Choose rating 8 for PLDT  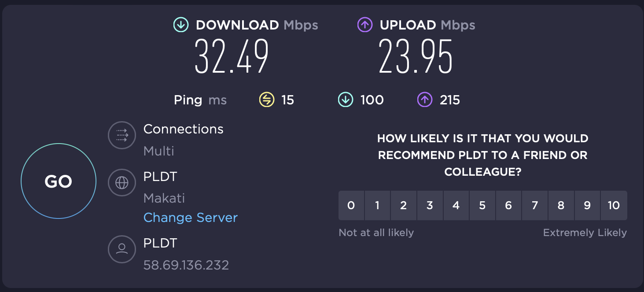[x=561, y=205]
